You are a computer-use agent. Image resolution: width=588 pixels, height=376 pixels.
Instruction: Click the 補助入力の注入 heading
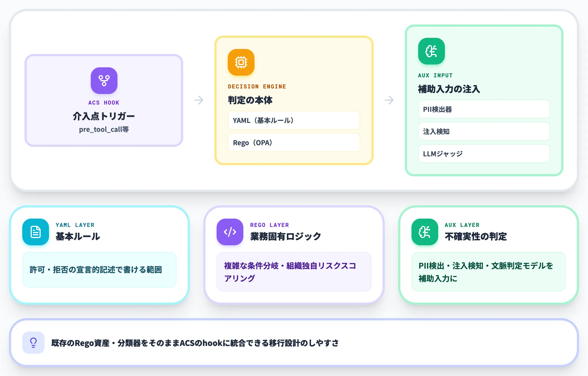click(x=449, y=89)
